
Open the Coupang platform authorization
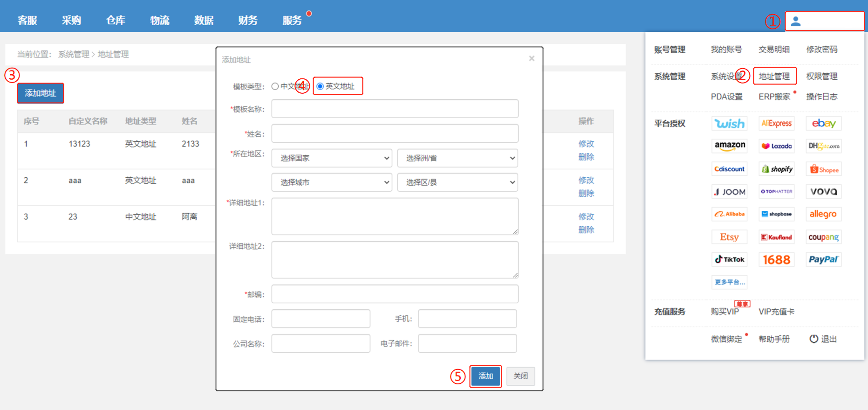point(824,237)
